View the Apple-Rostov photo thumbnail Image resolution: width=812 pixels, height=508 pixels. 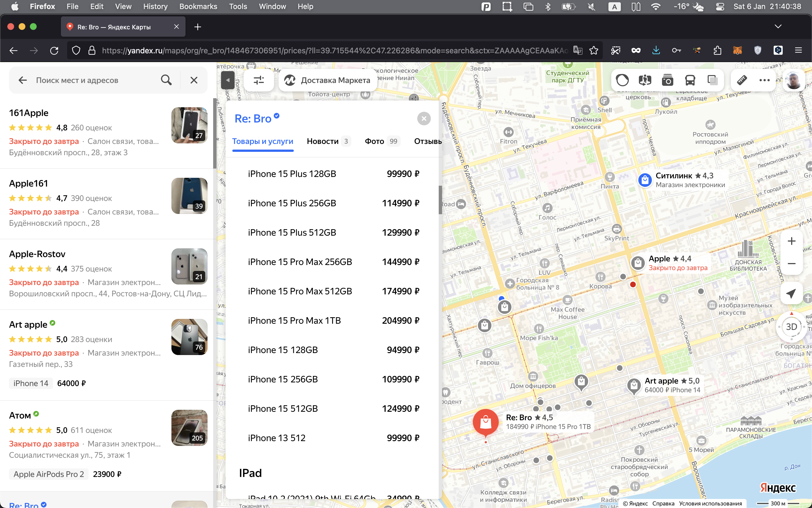189,266
